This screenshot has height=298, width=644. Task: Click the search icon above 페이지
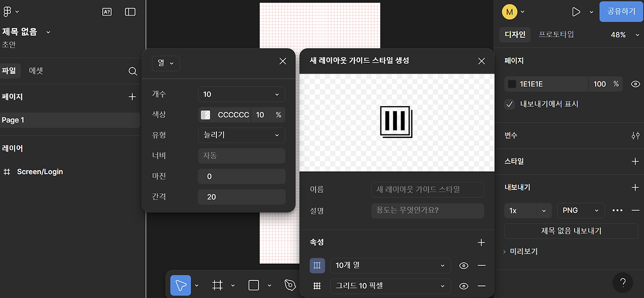point(132,71)
